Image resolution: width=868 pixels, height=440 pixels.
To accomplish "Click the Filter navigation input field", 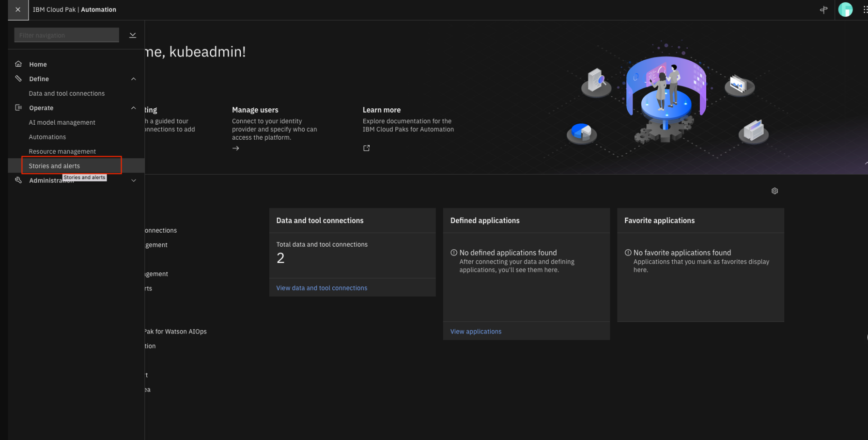I will pos(66,35).
